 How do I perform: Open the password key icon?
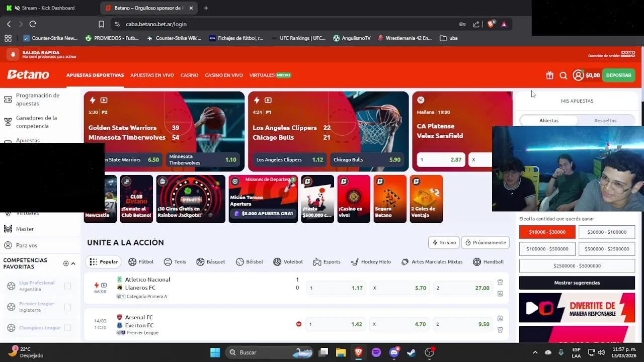462,24
